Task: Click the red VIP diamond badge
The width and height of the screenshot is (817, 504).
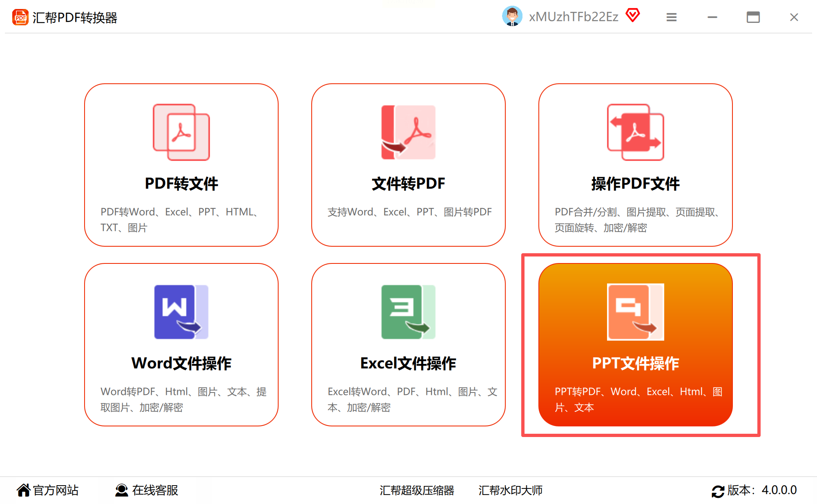Action: [632, 16]
